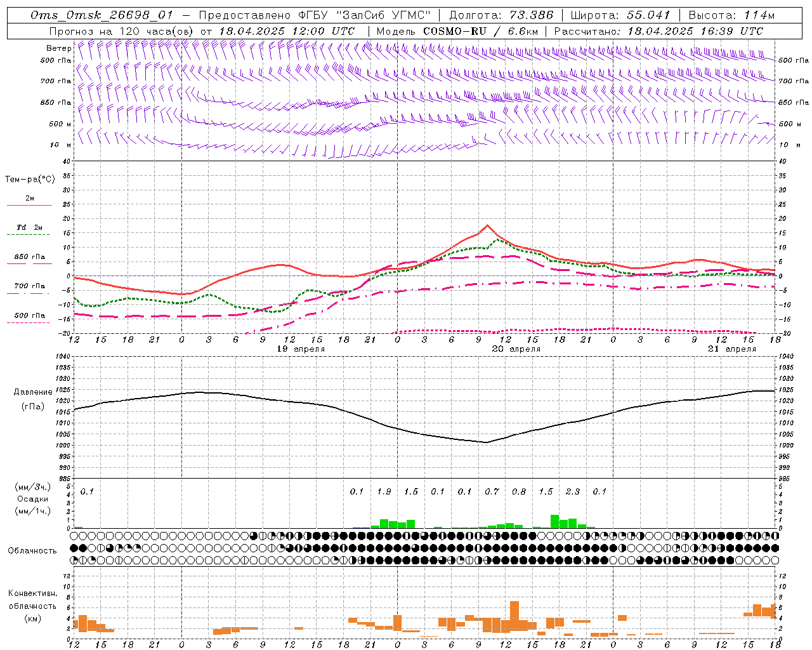Click the Высота: 114м header field

(x=731, y=15)
